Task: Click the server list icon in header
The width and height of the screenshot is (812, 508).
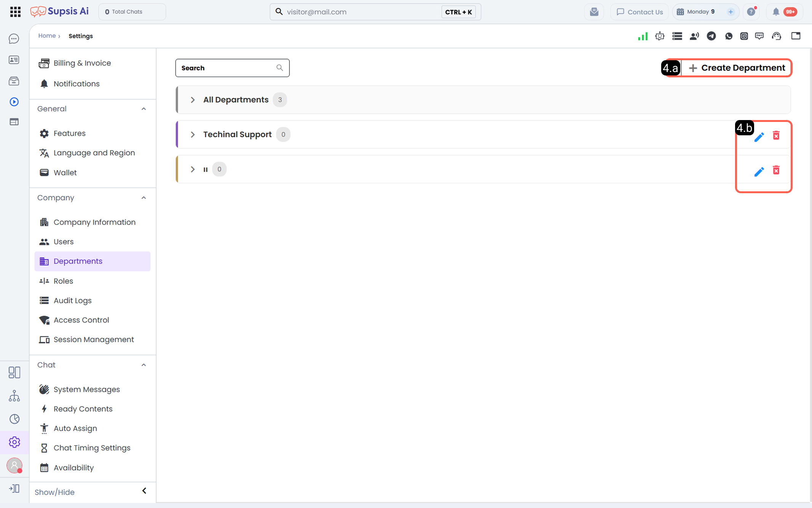Action: coord(677,36)
